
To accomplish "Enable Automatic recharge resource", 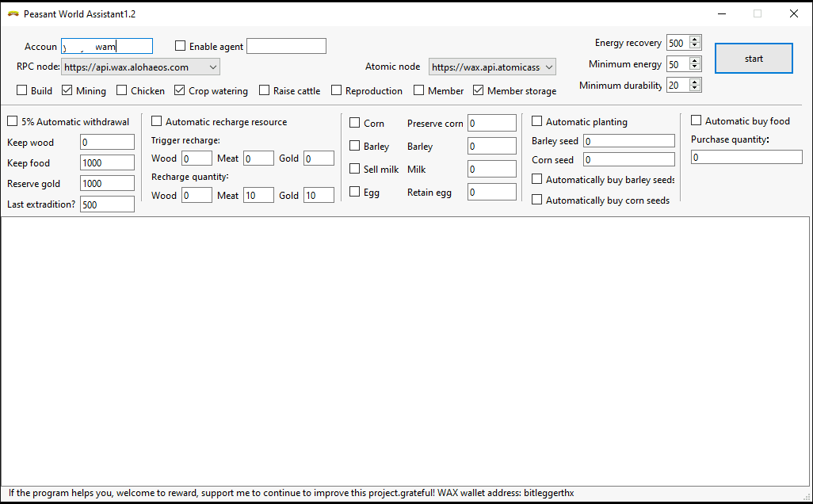I will [x=157, y=121].
